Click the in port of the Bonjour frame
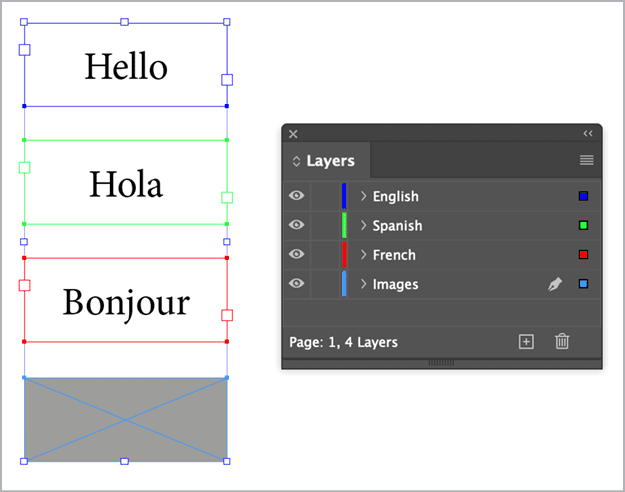This screenshot has width=625, height=492. coord(25,285)
